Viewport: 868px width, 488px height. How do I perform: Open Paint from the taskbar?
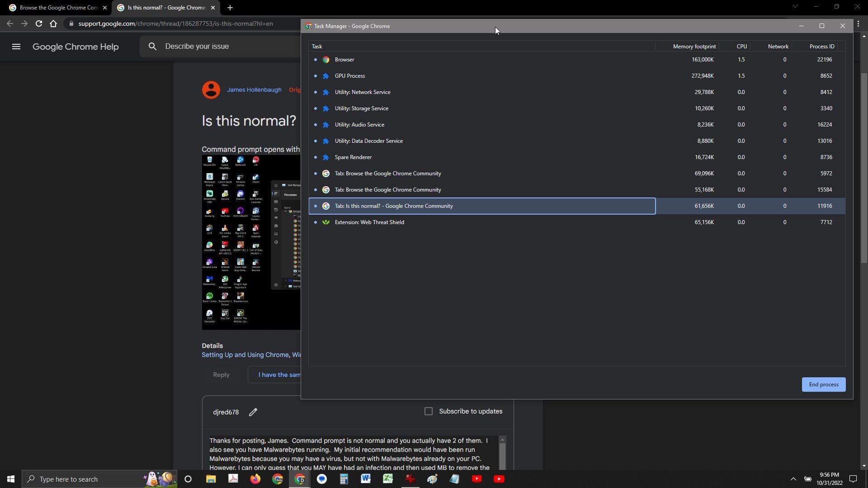[x=432, y=479]
